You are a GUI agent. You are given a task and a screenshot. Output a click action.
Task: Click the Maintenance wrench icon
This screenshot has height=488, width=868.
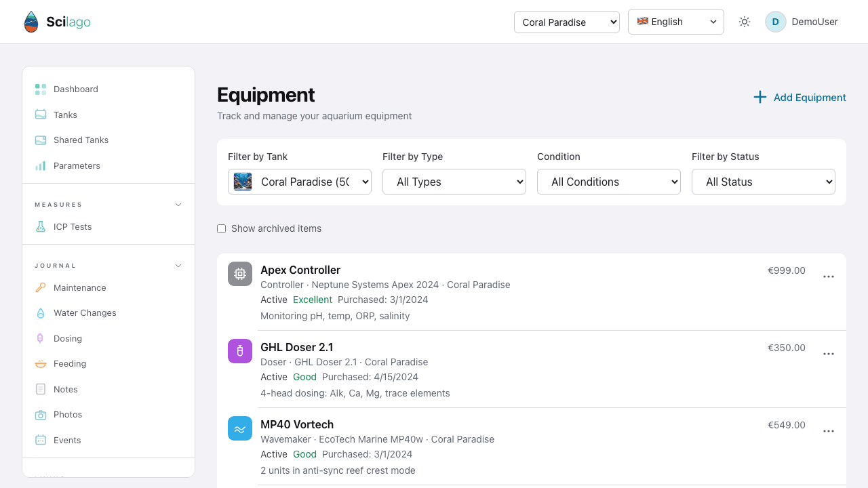41,287
